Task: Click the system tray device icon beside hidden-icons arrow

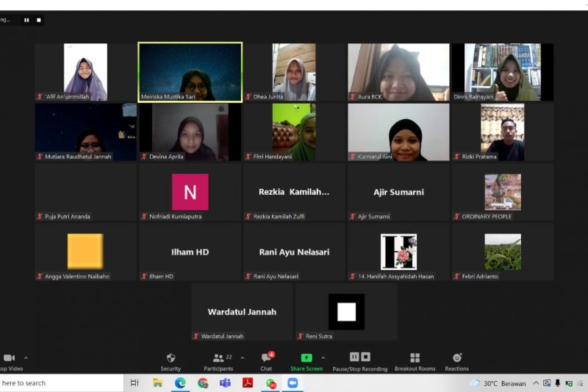Action: tap(547, 383)
